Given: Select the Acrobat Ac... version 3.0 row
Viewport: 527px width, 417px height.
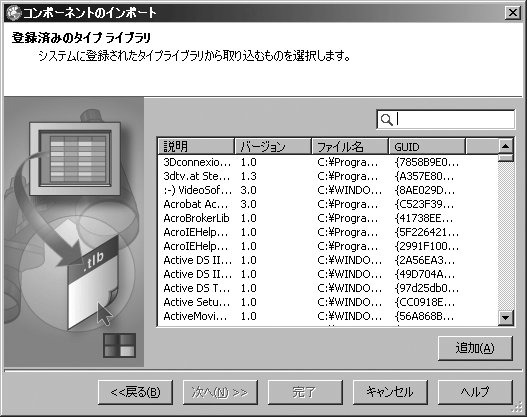Looking at the screenshot, I should coord(328,204).
